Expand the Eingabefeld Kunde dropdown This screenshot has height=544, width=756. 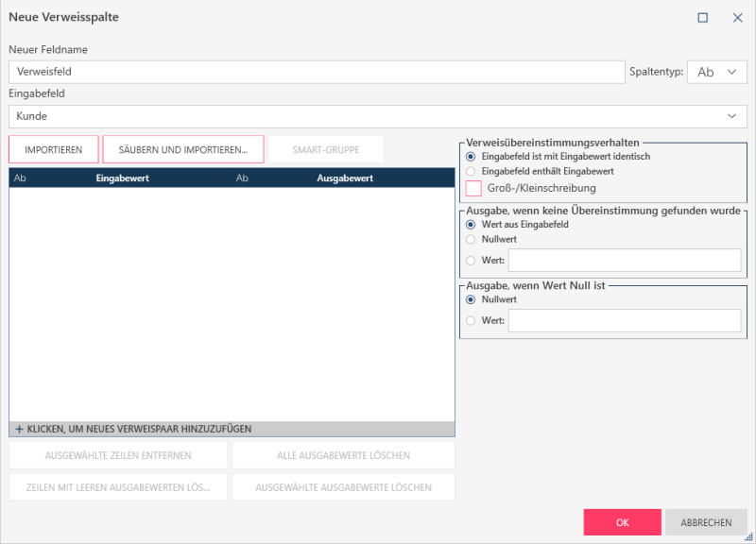click(377, 116)
